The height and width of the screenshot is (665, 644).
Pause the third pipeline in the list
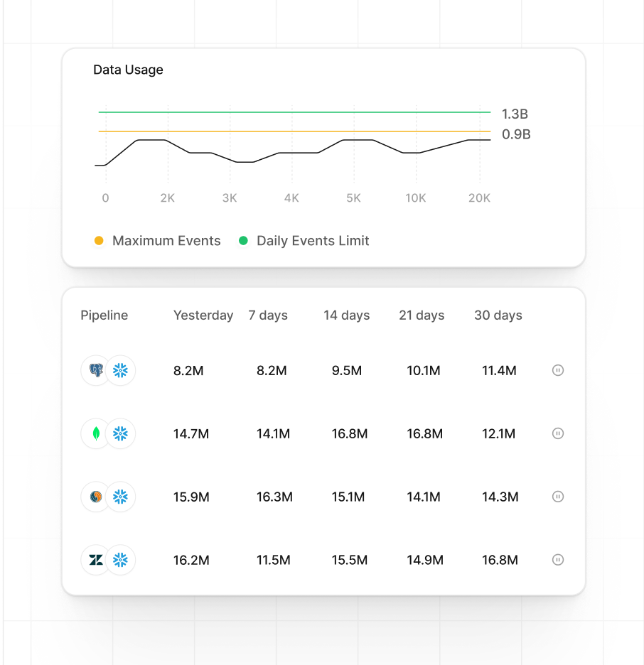click(x=558, y=497)
